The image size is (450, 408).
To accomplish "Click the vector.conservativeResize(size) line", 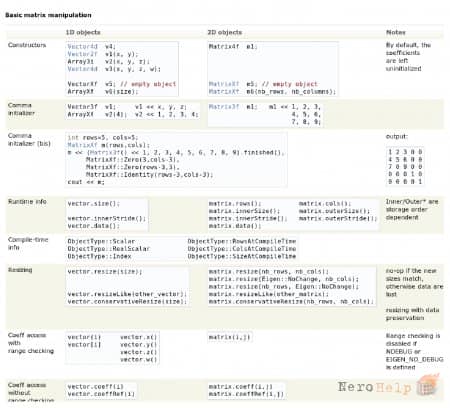I will click(127, 302).
